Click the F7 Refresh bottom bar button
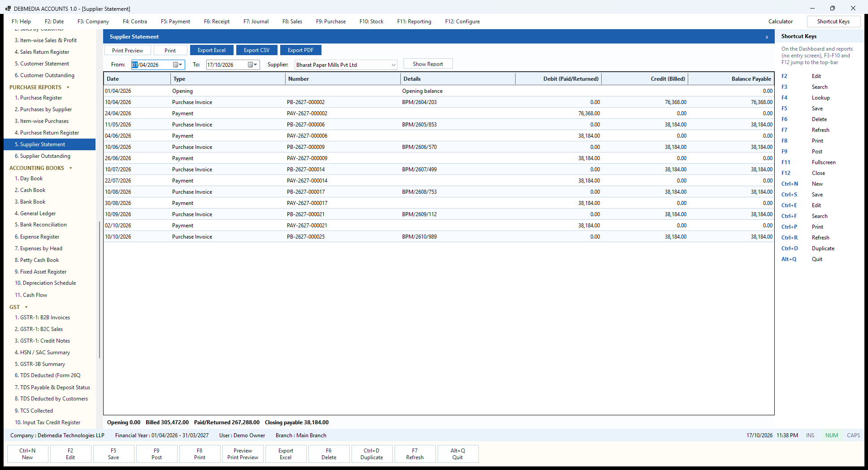The height and width of the screenshot is (470, 868). (415, 454)
